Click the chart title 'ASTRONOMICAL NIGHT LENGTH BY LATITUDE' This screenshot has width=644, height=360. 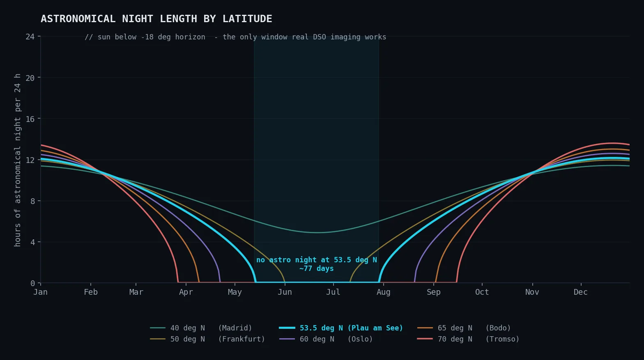(156, 19)
